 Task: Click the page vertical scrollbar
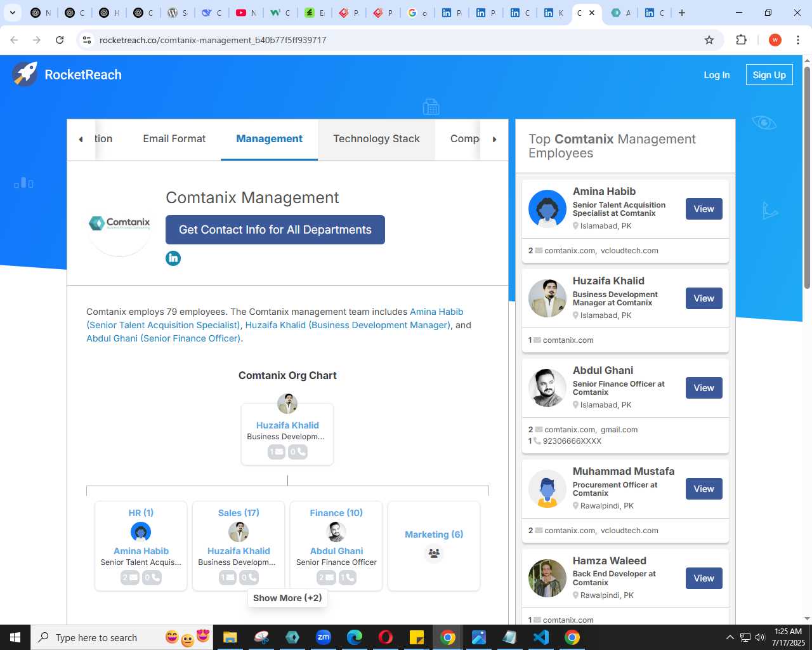point(807,178)
